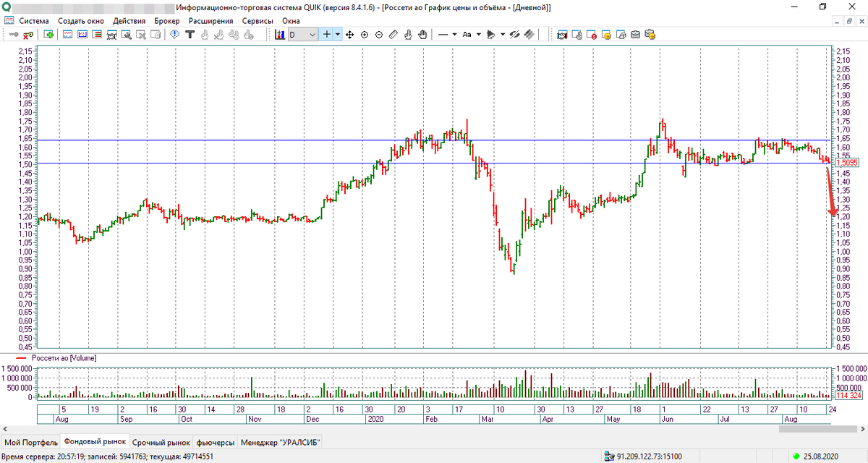The width and height of the screenshot is (868, 463).
Task: Click the 1,5095 current price label
Action: pyautogui.click(x=846, y=163)
